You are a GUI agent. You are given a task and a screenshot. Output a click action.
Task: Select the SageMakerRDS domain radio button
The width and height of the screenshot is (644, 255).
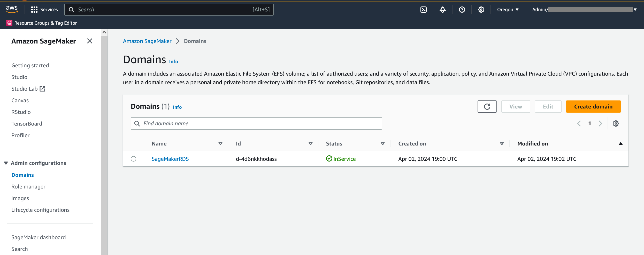coord(133,159)
